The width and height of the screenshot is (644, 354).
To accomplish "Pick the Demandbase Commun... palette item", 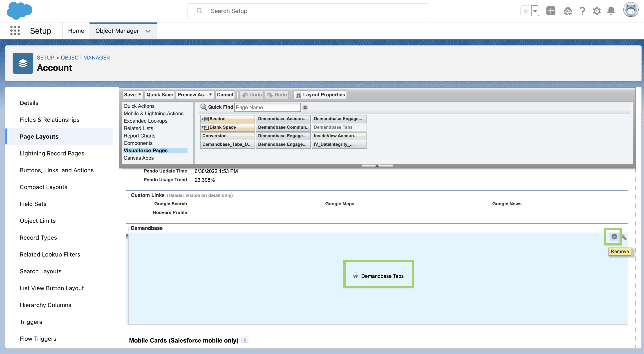I will (x=283, y=127).
